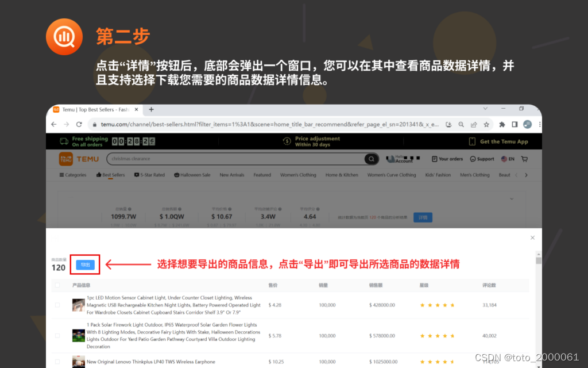Select the Featured tab

point(262,175)
